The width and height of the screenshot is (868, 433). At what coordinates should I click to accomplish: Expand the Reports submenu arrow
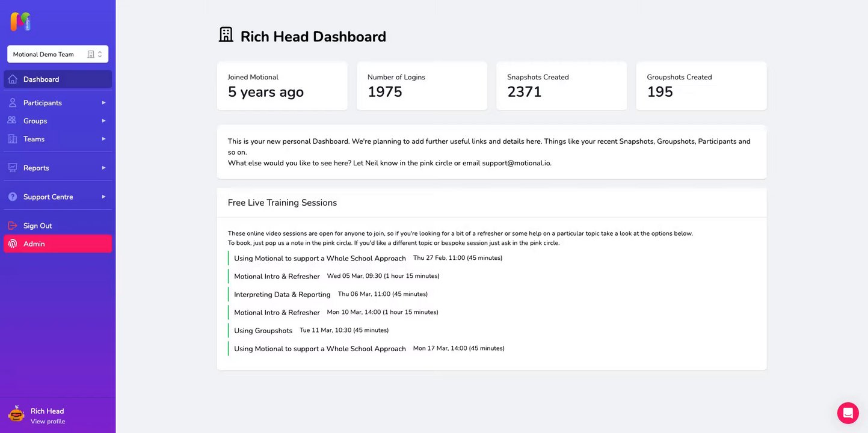(x=103, y=168)
